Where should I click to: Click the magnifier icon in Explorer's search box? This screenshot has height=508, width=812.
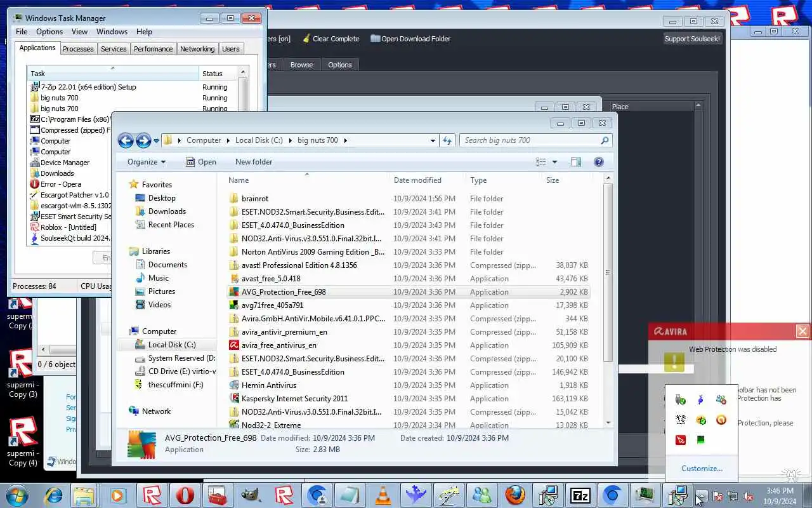click(605, 140)
